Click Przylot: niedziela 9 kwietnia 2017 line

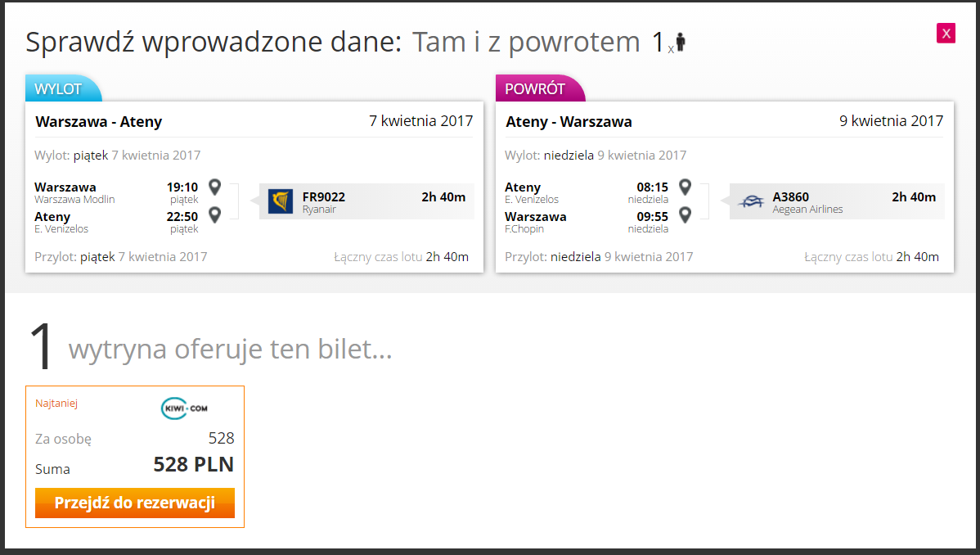coord(599,257)
